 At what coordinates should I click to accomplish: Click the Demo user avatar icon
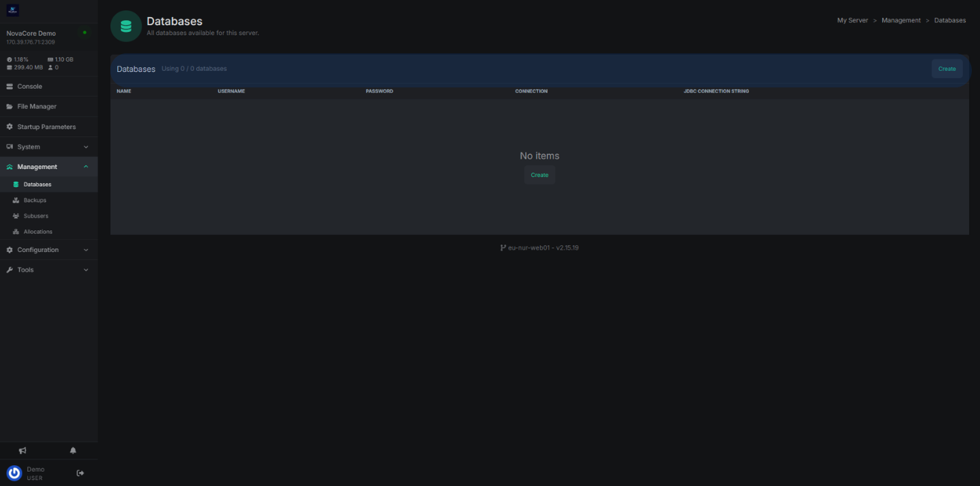click(14, 473)
